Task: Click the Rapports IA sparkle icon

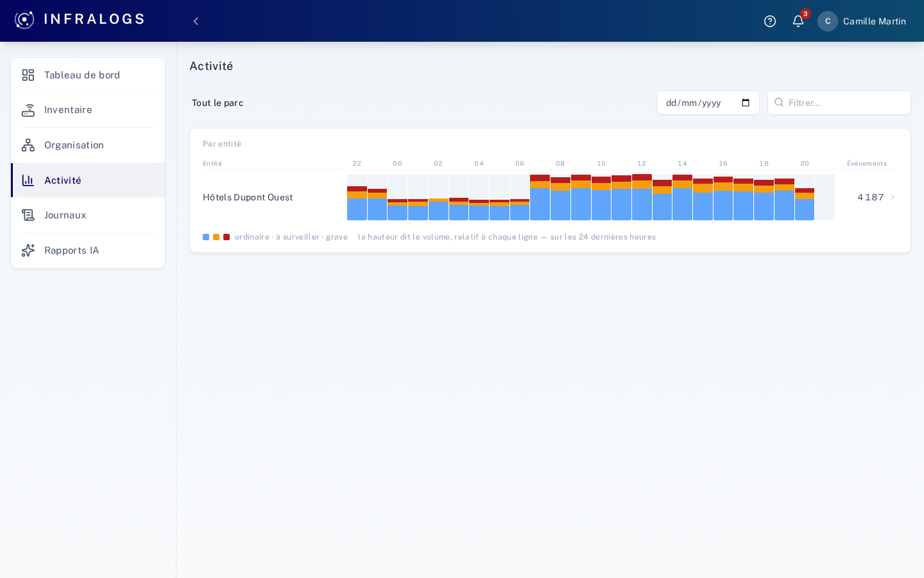Action: (28, 250)
